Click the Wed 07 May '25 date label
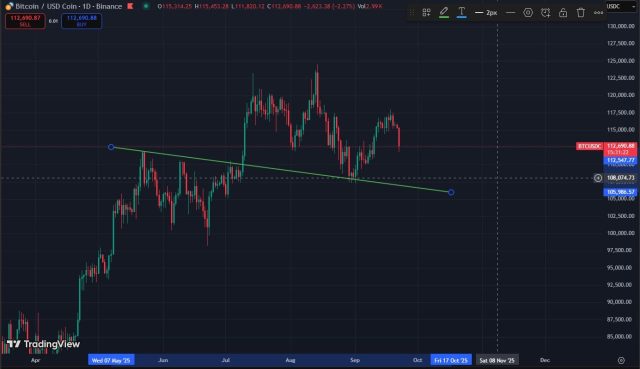 coord(111,360)
